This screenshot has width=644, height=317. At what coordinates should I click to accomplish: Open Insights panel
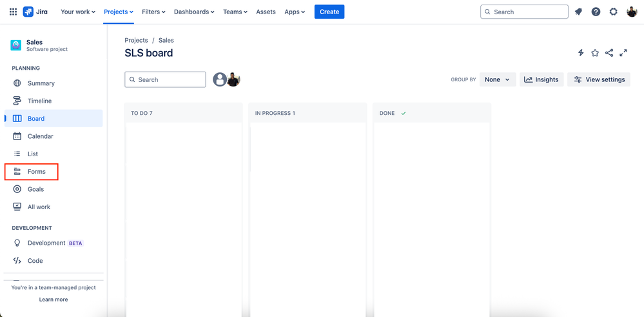pyautogui.click(x=542, y=79)
